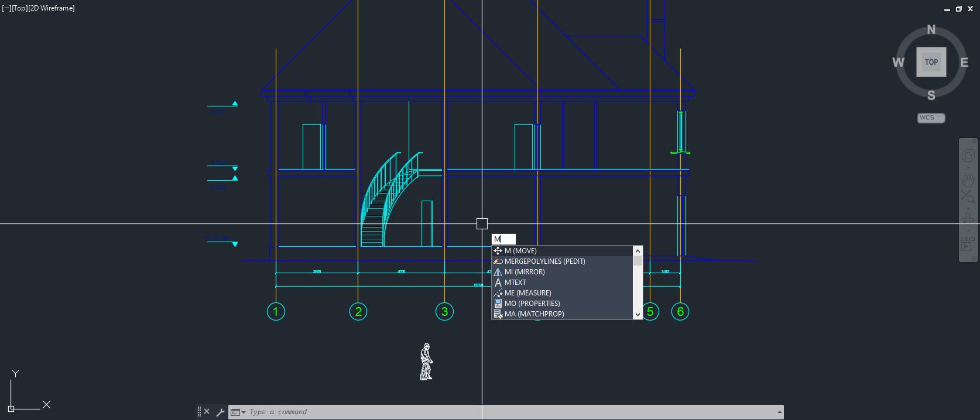Click grid bubble number 2
This screenshot has height=420, width=980.
[x=358, y=311]
